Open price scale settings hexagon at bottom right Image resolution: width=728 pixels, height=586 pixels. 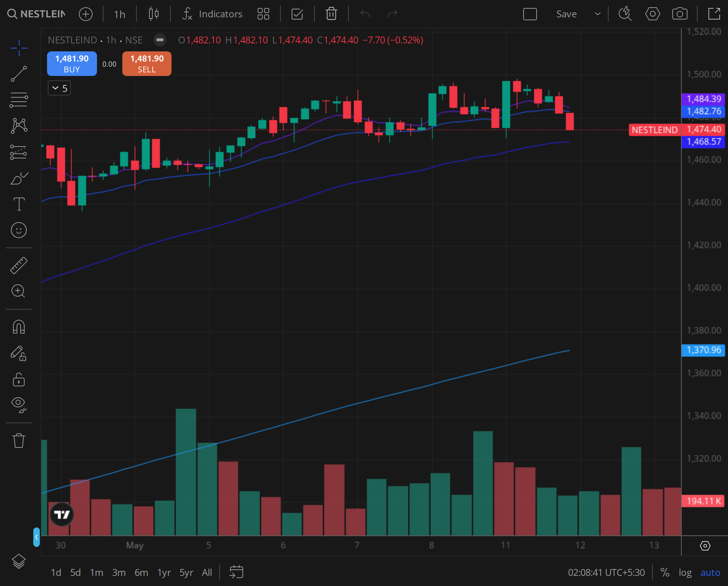click(x=705, y=545)
